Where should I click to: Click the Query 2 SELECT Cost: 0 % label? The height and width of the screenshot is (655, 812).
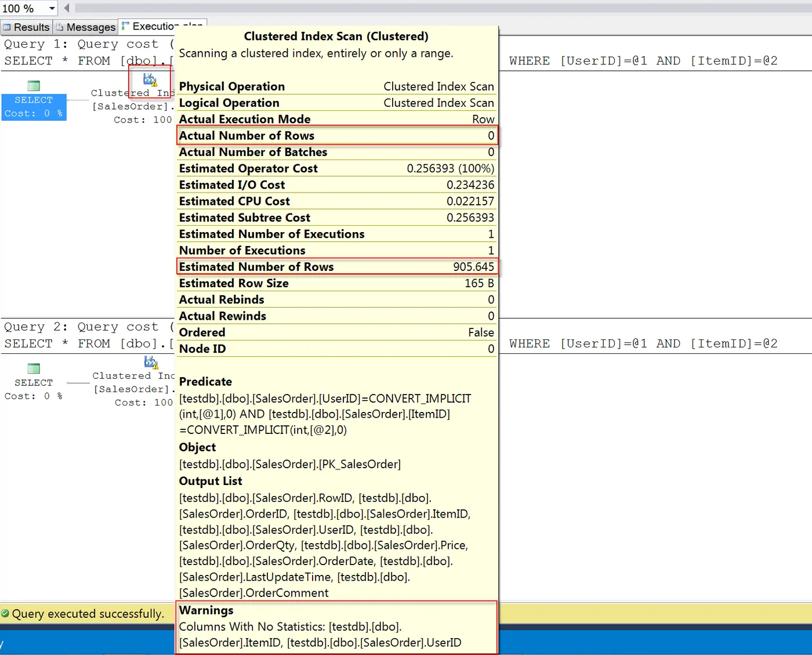click(x=34, y=389)
